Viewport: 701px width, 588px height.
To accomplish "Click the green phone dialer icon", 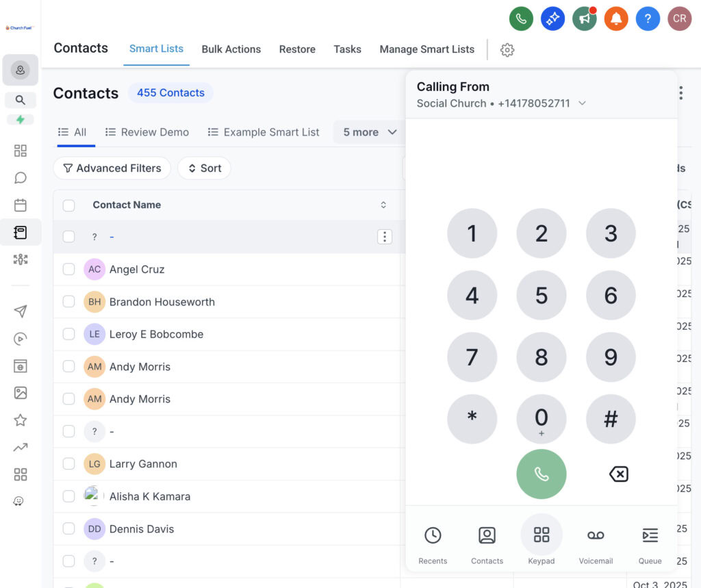I will click(521, 19).
